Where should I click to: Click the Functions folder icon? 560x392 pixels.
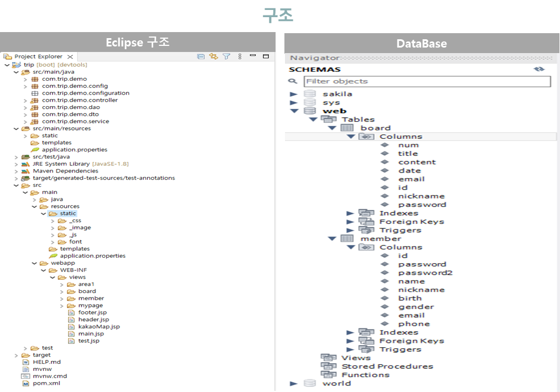click(329, 375)
